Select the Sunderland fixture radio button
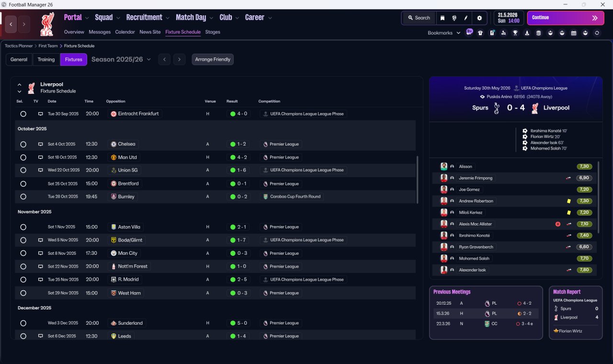 coord(23,323)
